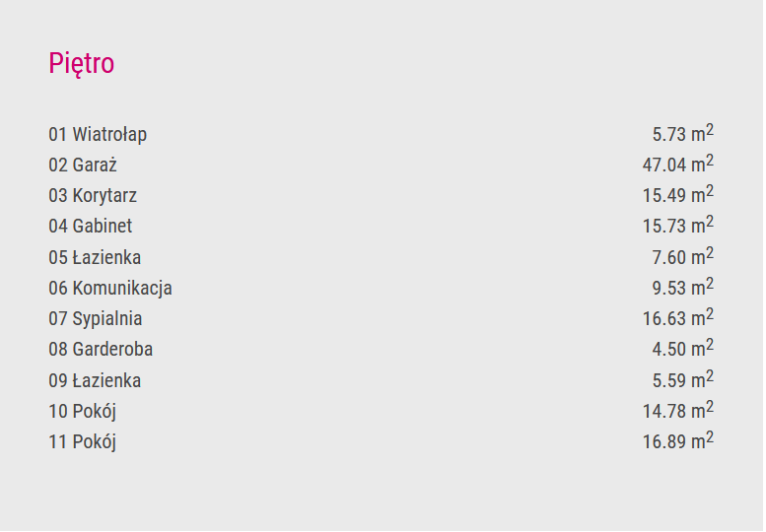Select the 16.63 m² bedroom area value
This screenshot has height=532, width=766.
pos(678,317)
